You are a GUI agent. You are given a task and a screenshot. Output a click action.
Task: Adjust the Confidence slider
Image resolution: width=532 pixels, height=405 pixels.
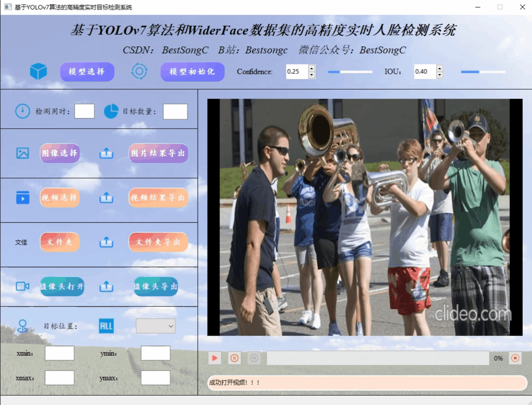tap(350, 72)
